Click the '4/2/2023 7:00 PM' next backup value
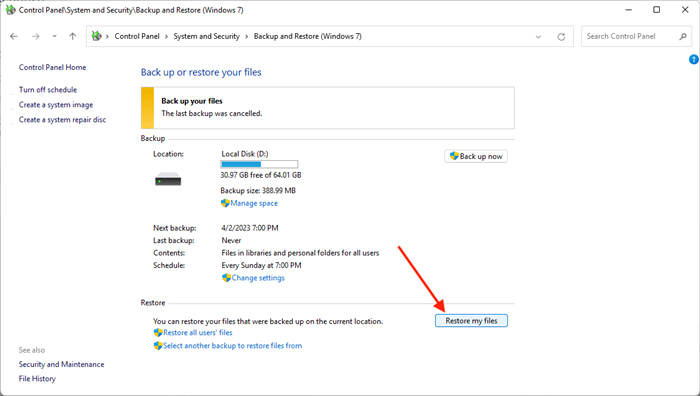Image resolution: width=700 pixels, height=396 pixels. [x=250, y=228]
